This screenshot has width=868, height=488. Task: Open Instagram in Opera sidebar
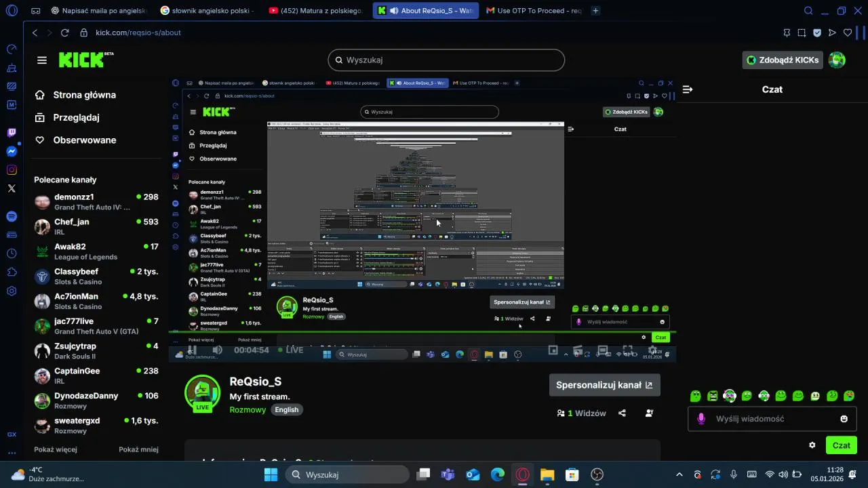tap(12, 170)
